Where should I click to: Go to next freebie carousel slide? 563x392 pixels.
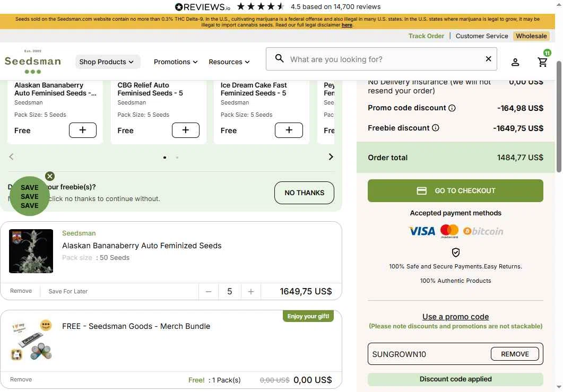tap(331, 157)
